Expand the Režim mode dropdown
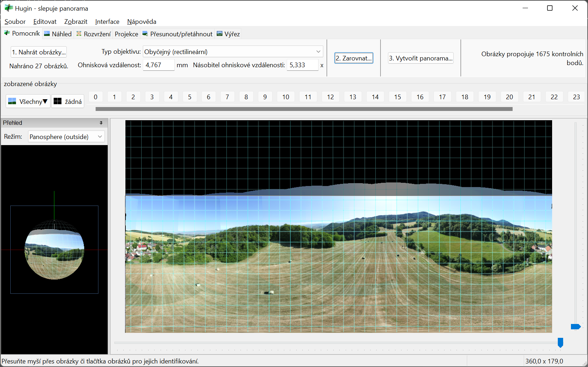 (x=66, y=137)
